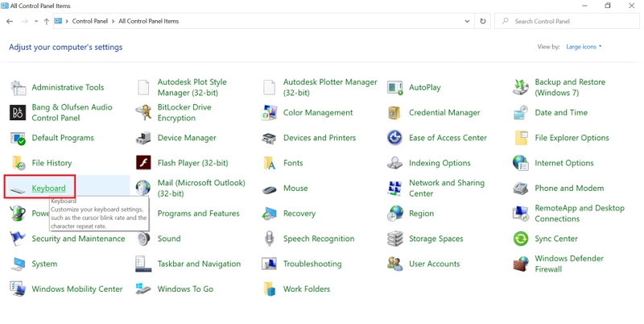Open the Bang & Olufsen Audio icon
644x324 pixels.
pos(18,113)
